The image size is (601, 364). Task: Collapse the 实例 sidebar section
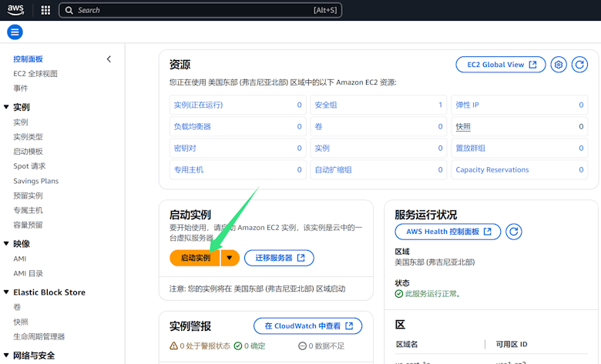6,108
